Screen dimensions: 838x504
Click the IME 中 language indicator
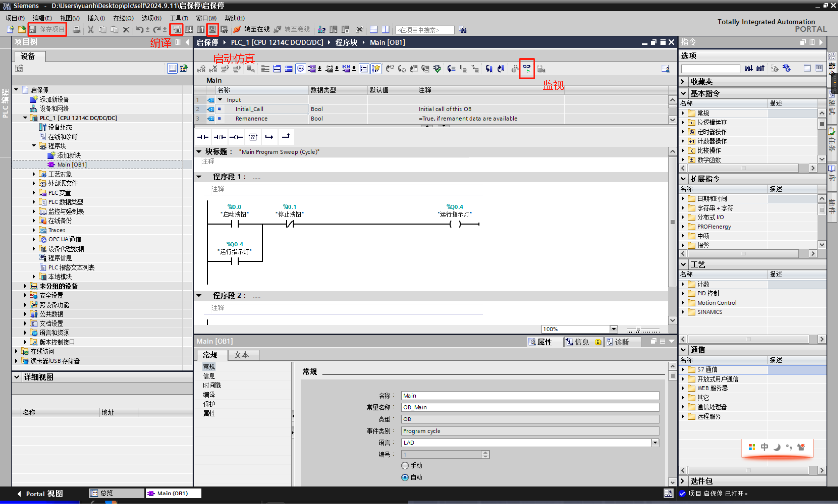pyautogui.click(x=764, y=447)
